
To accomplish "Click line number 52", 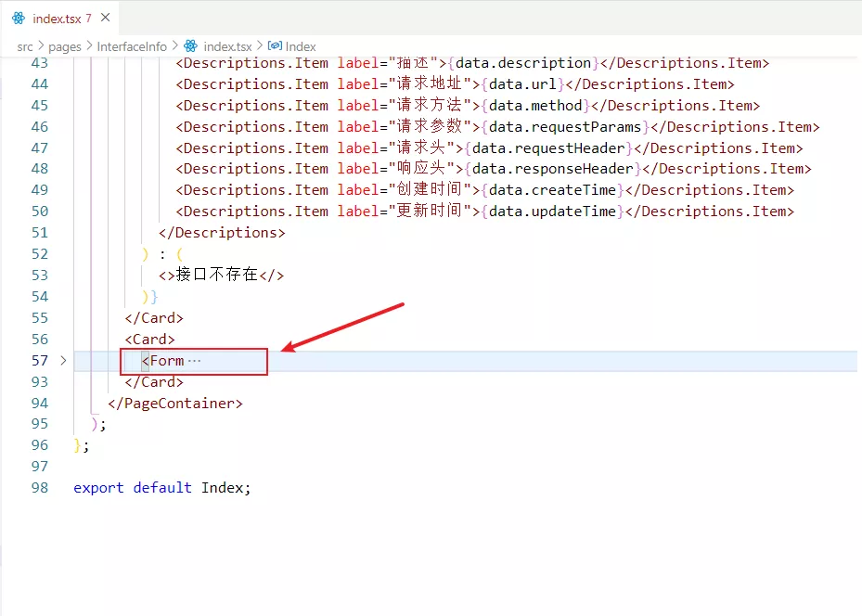I will coord(40,254).
